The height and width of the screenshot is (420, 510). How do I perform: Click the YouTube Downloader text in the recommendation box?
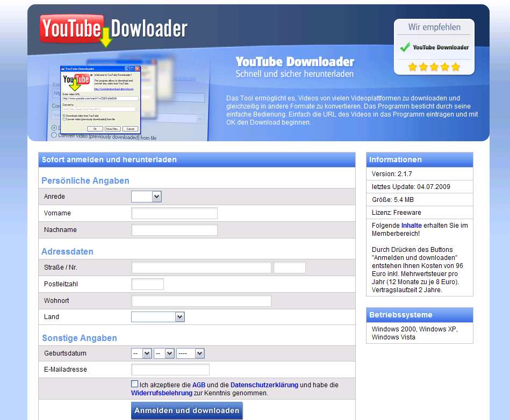(x=441, y=47)
